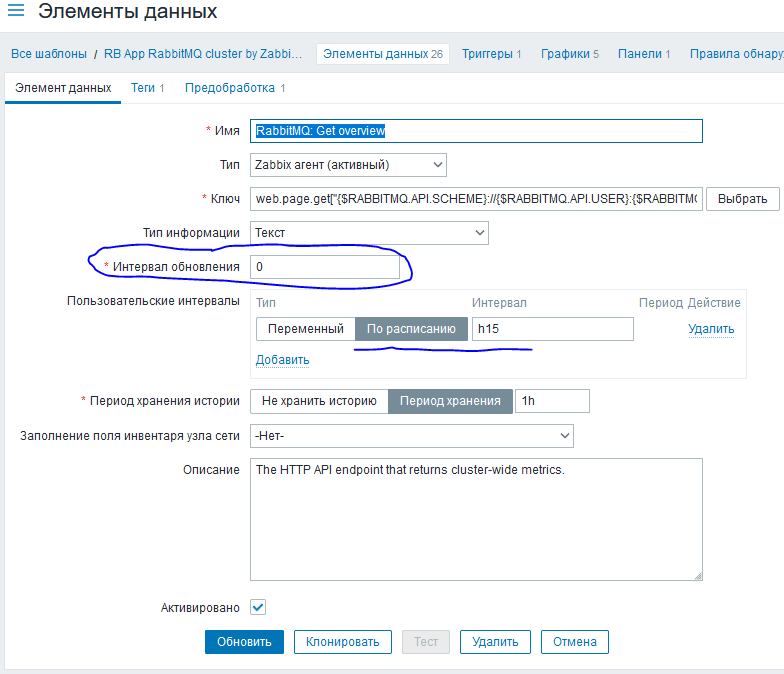The width and height of the screenshot is (784, 674).
Task: Go to 'Все шаблоны' breadcrumb link
Action: (x=49, y=54)
